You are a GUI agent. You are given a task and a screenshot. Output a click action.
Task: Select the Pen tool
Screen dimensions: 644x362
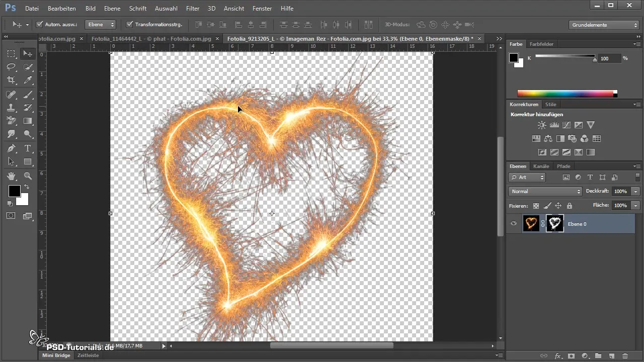tap(12, 148)
